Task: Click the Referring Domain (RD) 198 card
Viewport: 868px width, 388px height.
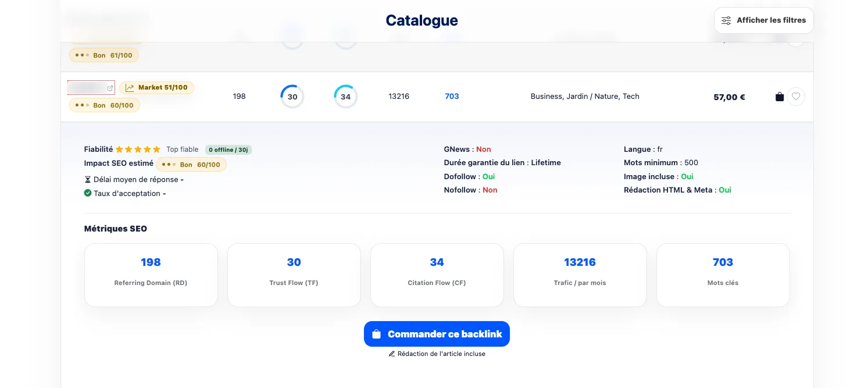Action: [151, 275]
